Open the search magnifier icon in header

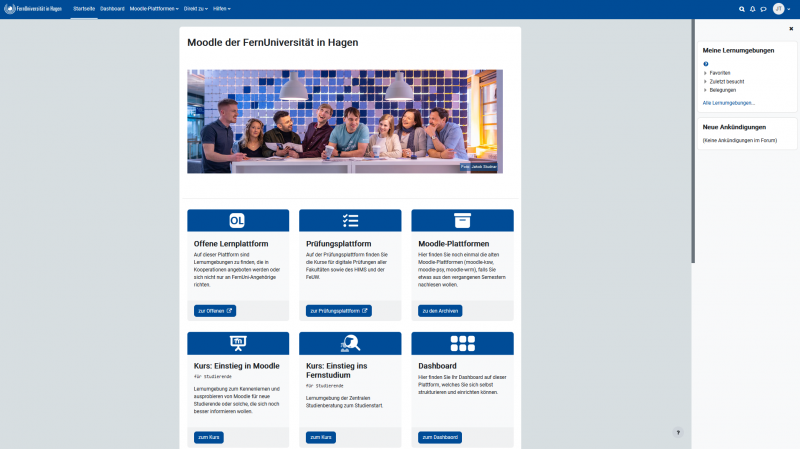pyautogui.click(x=742, y=9)
